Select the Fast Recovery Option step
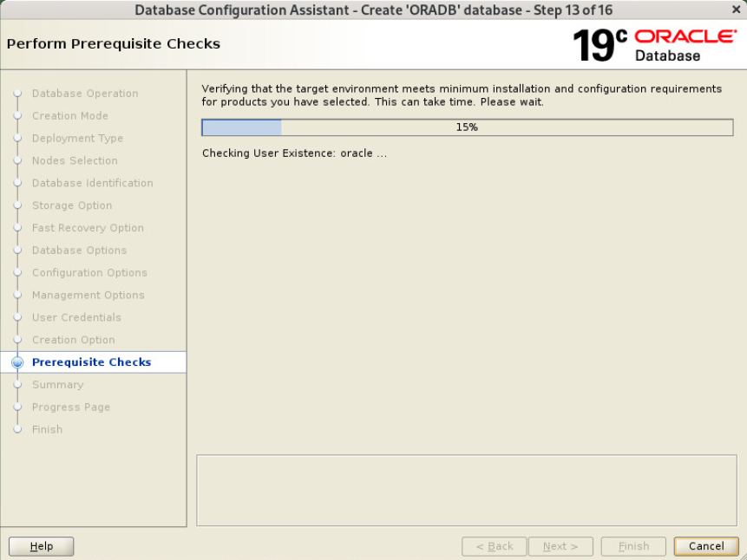 click(88, 228)
